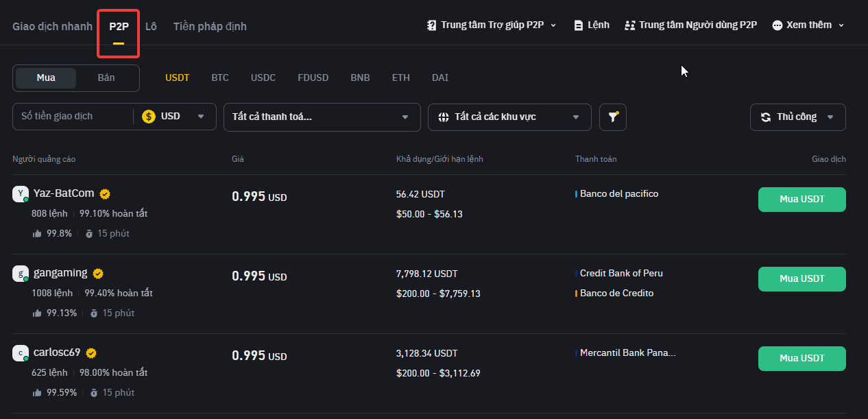
Task: Expand the Tất cả thanh toán dropdown
Action: tap(322, 117)
